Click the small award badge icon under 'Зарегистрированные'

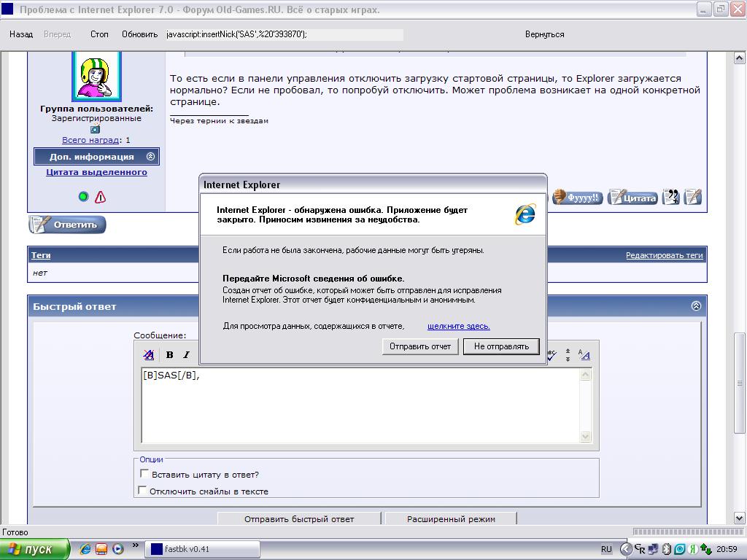pos(96,128)
